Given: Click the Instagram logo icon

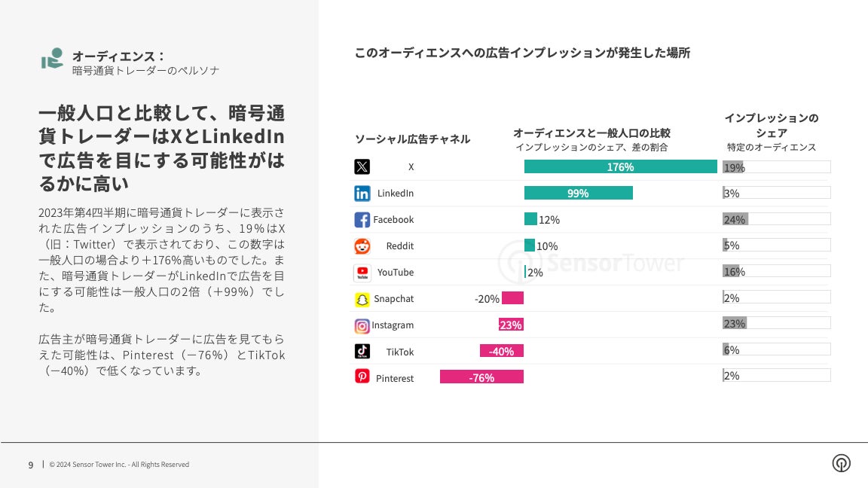Looking at the screenshot, I should 362,325.
